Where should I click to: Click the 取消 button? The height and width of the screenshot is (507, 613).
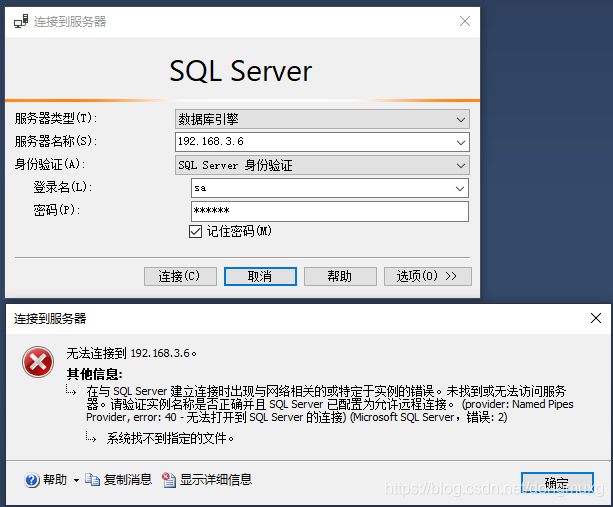tap(260, 276)
